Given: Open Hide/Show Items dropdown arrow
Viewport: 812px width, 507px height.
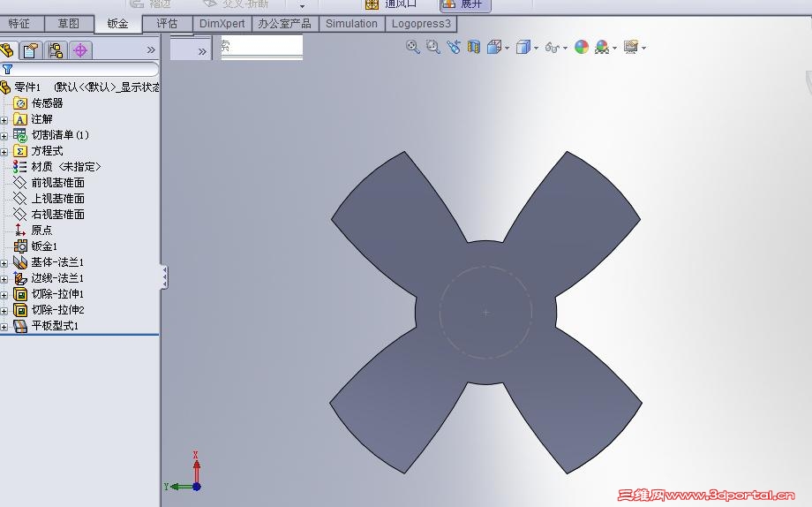Looking at the screenshot, I should tap(565, 49).
